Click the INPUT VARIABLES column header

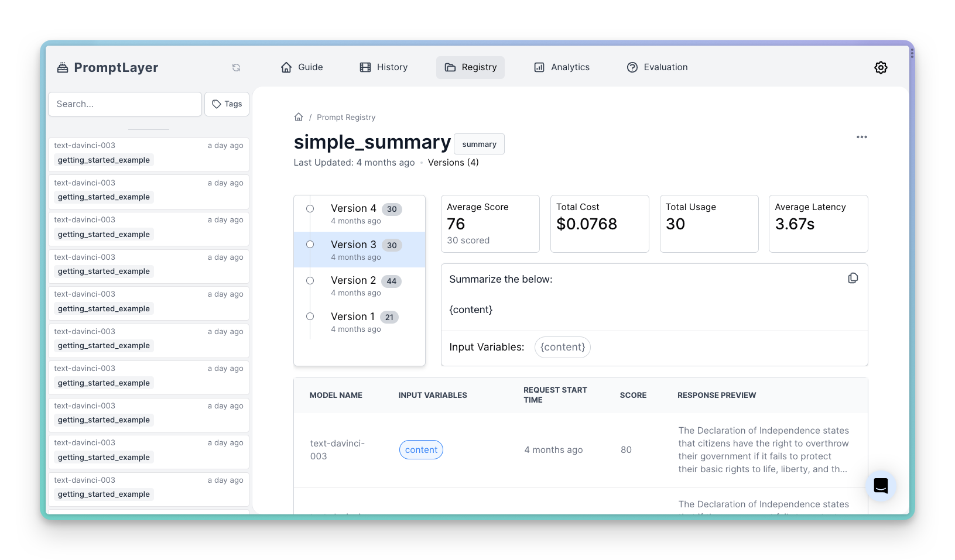point(433,396)
